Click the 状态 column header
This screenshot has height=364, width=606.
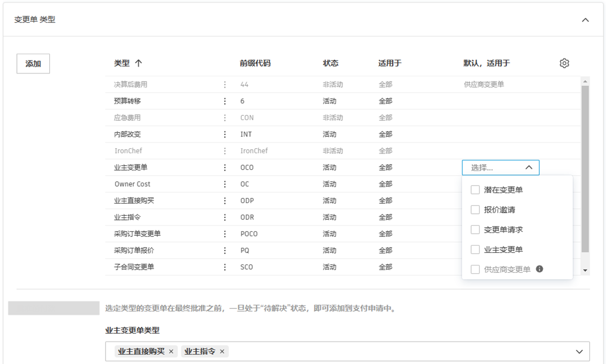click(331, 63)
